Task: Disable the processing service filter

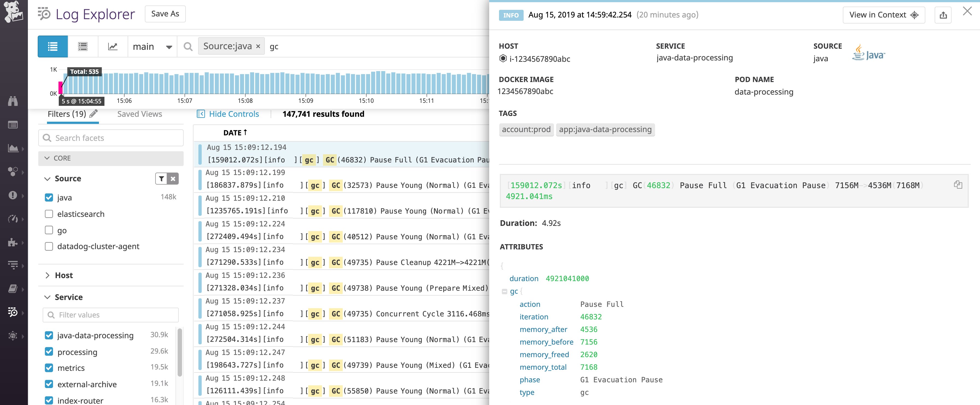Action: (x=49, y=351)
